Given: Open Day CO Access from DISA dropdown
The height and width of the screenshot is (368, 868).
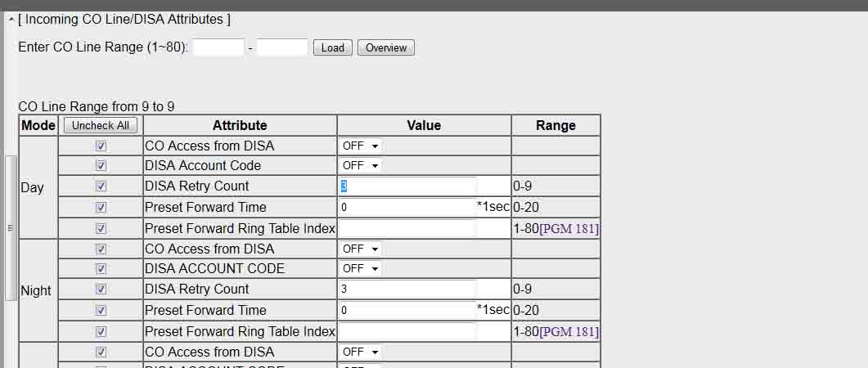Looking at the screenshot, I should pyautogui.click(x=361, y=146).
